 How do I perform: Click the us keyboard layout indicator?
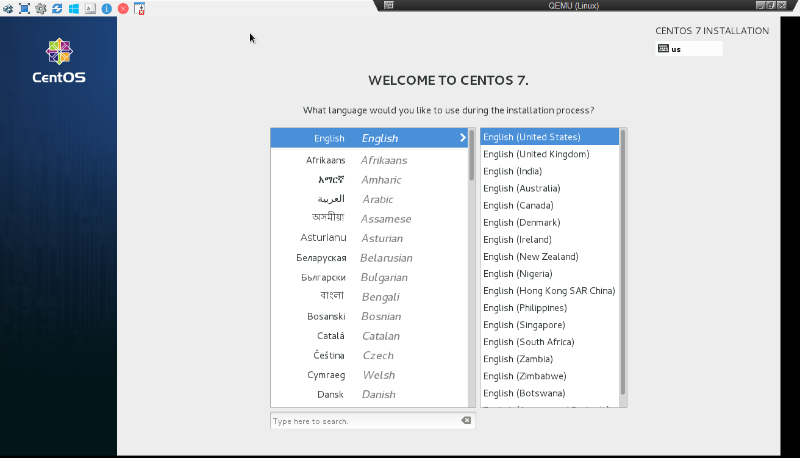click(x=689, y=49)
